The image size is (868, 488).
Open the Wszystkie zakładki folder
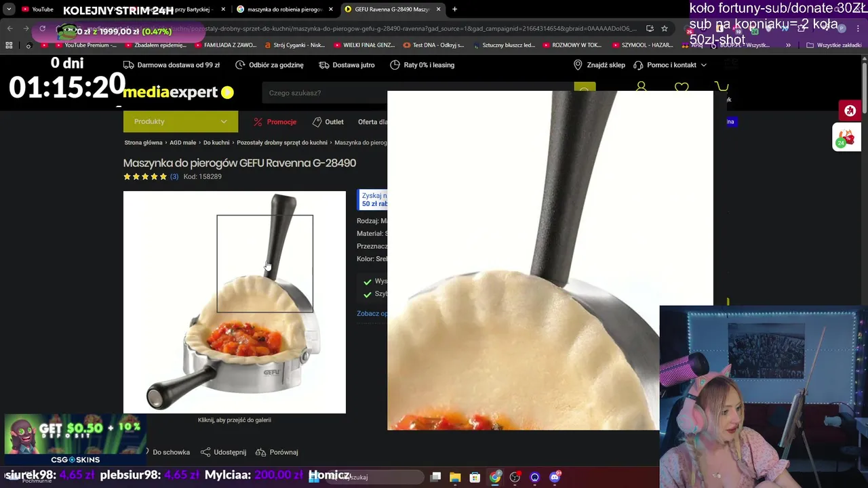pyautogui.click(x=834, y=45)
